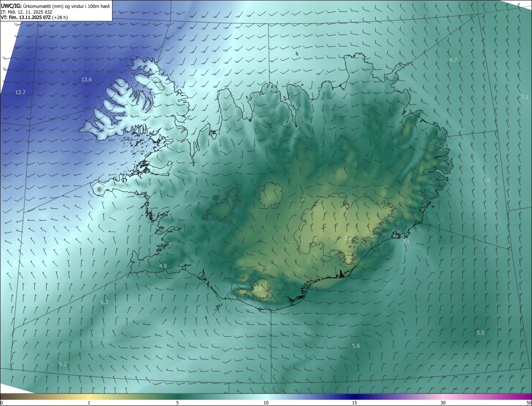Click the colorbar tick label 0

(2, 403)
